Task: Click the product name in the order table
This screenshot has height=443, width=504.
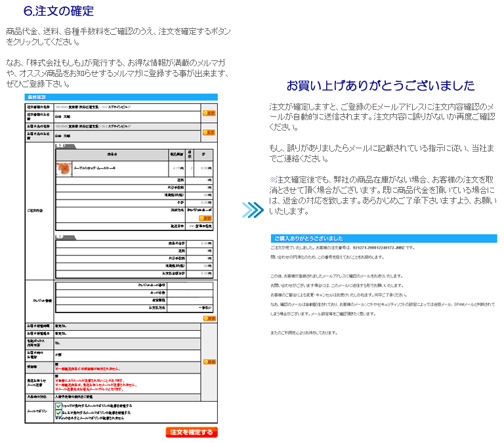Action: [x=98, y=168]
